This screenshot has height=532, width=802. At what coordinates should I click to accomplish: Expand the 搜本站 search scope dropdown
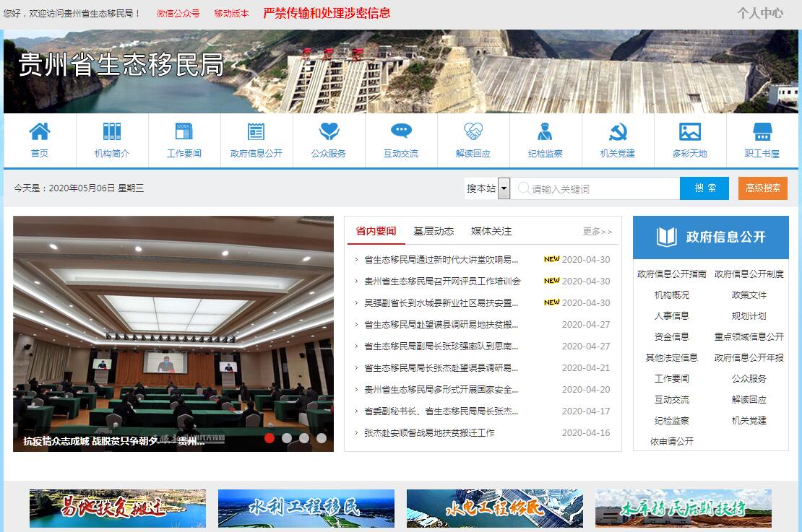(x=504, y=188)
